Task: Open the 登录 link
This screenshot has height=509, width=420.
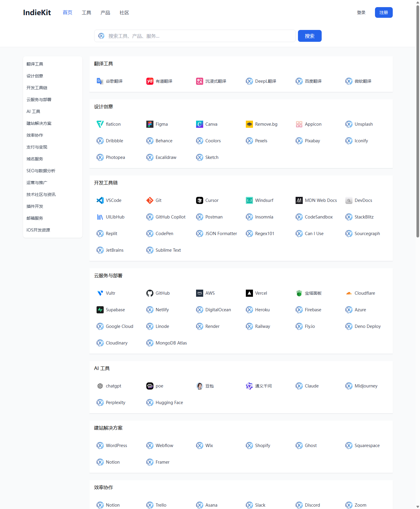Action: pyautogui.click(x=361, y=12)
